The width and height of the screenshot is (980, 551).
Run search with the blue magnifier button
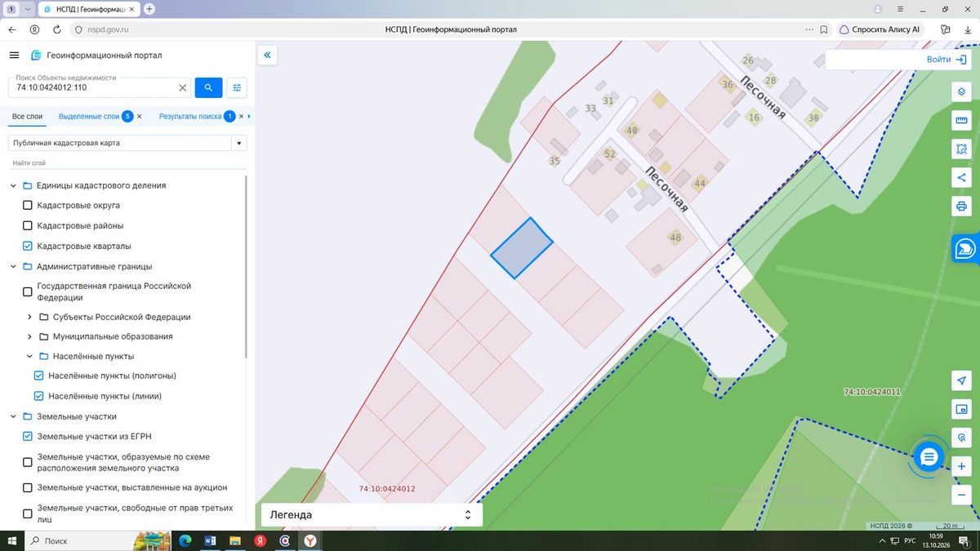pos(208,87)
